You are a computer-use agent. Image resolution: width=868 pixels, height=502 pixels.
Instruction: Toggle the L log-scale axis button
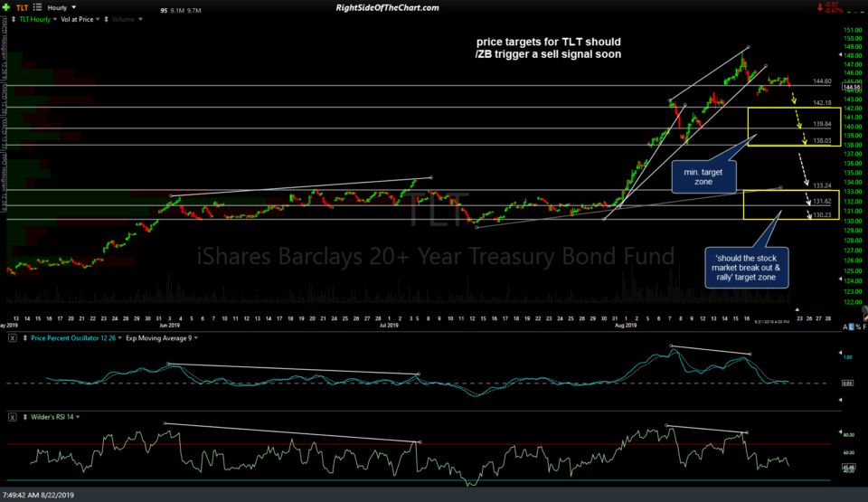852,327
